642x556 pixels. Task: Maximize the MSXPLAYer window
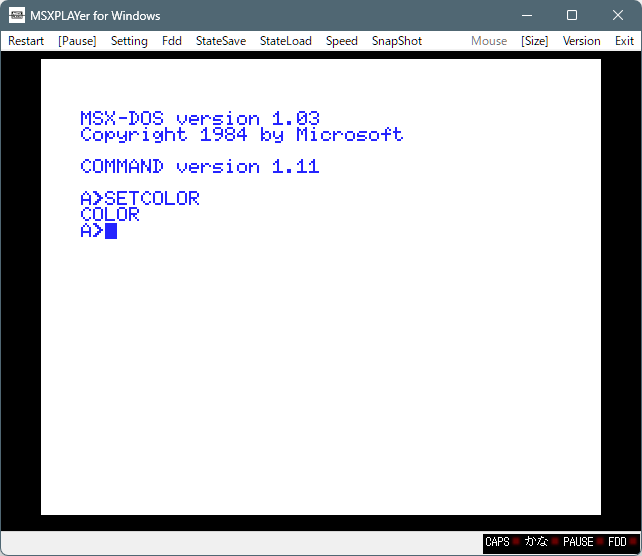pyautogui.click(x=572, y=16)
